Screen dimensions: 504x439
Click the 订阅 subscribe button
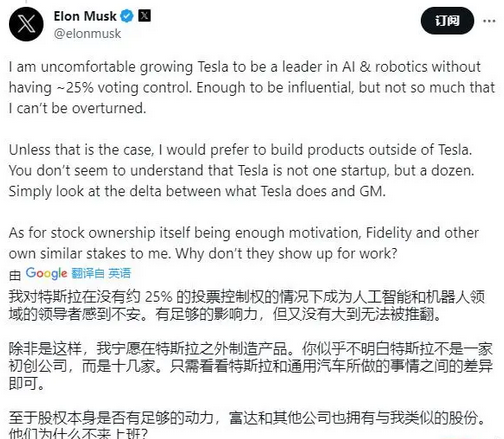tap(447, 21)
